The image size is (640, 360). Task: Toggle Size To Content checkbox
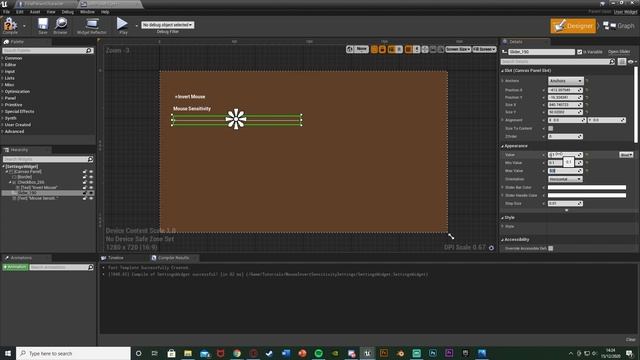click(551, 128)
